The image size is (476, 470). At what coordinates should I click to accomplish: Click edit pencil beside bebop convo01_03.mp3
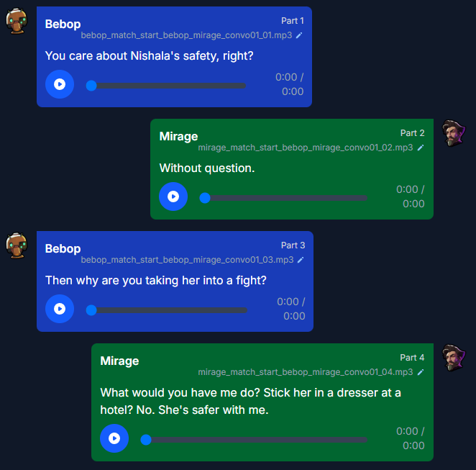301,260
